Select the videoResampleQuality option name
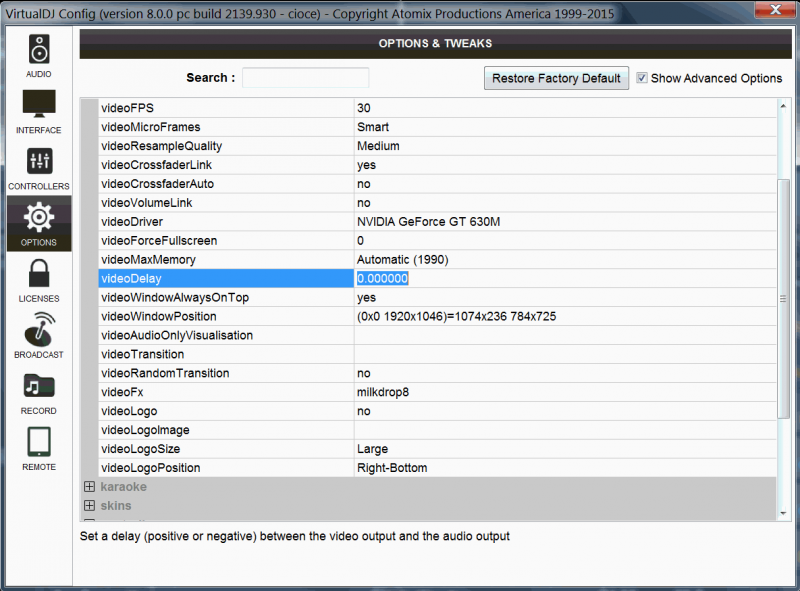The height and width of the screenshot is (591, 800). pyautogui.click(x=161, y=146)
